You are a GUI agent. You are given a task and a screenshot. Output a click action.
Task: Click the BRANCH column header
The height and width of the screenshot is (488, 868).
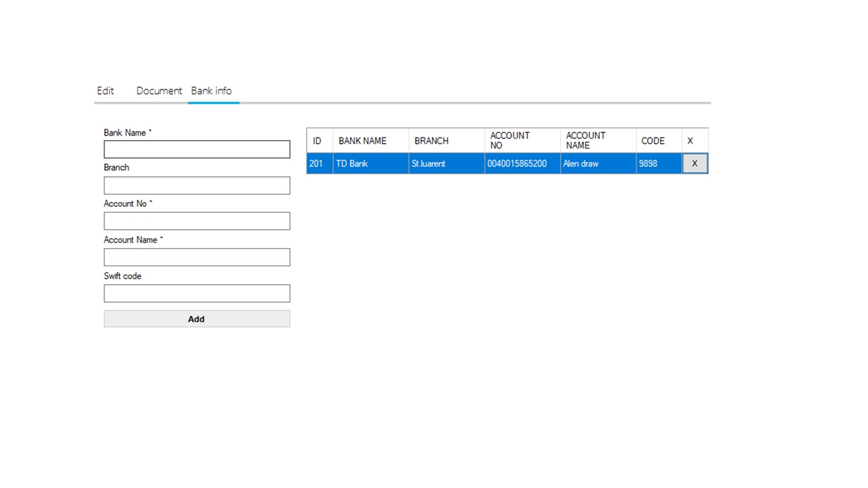[431, 140]
